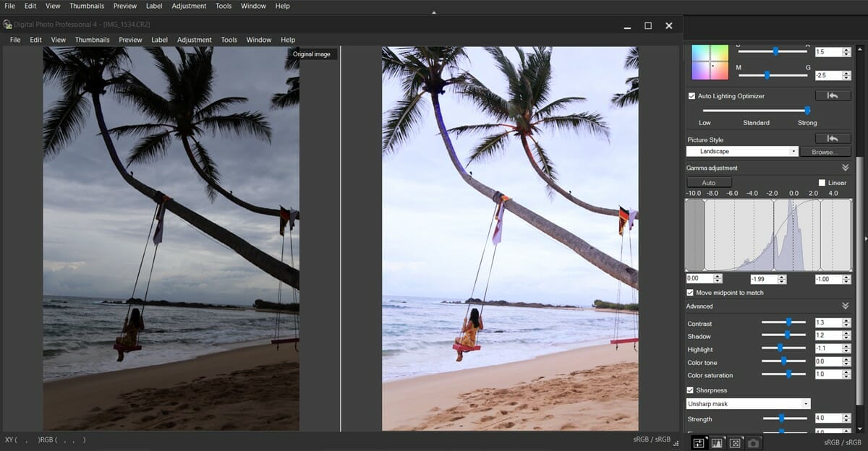Maximize the Digital Photo Professional 4 window
The image size is (868, 451).
coord(648,25)
